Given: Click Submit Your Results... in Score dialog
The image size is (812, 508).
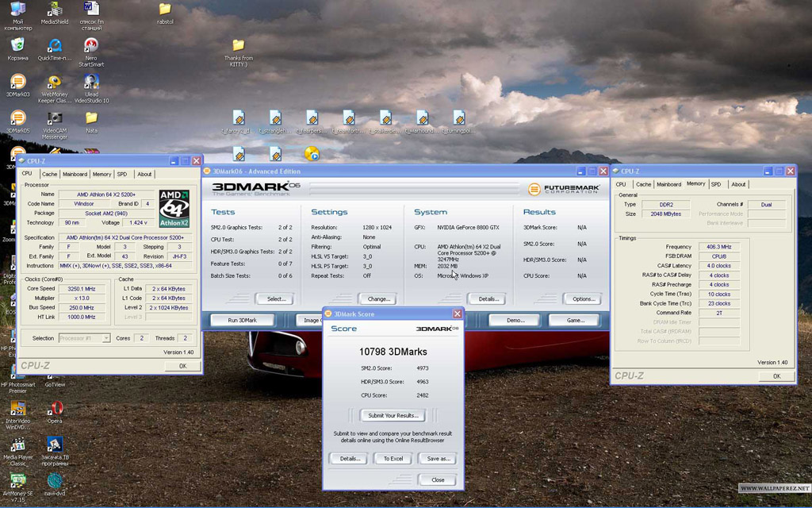Looking at the screenshot, I should tap(393, 416).
